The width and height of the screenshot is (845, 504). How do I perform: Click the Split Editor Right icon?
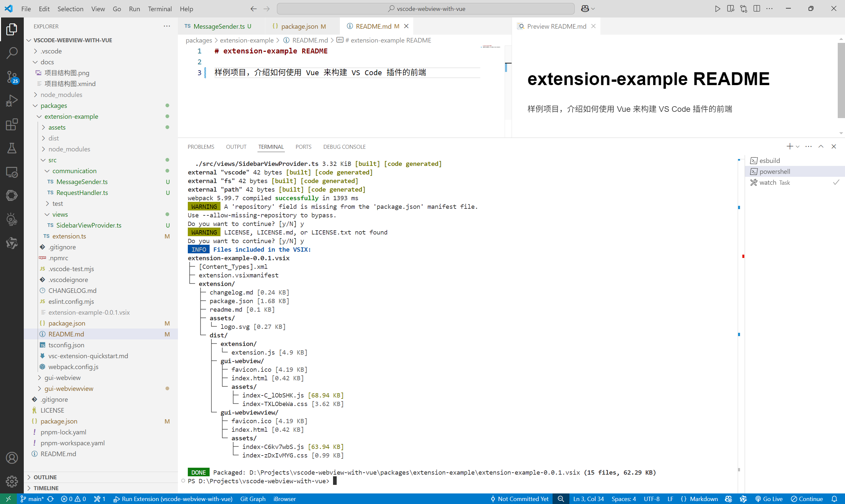coord(757,9)
